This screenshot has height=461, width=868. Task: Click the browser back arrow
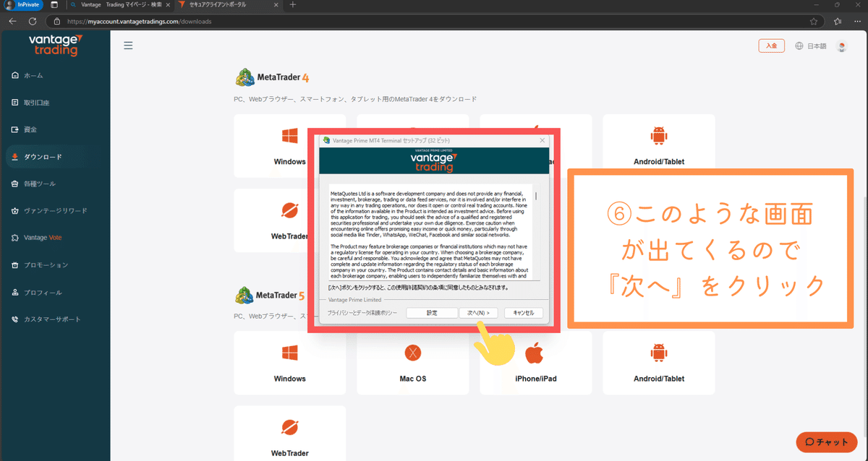12,21
